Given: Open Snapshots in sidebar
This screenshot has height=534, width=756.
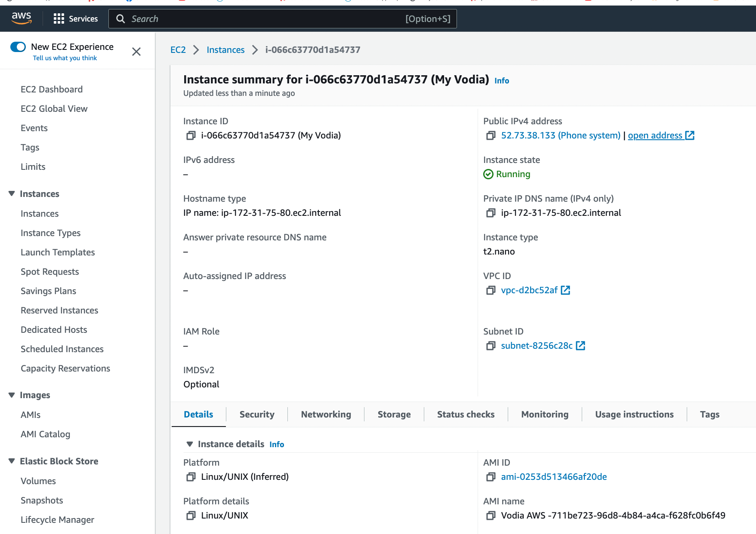Looking at the screenshot, I should click(x=42, y=500).
